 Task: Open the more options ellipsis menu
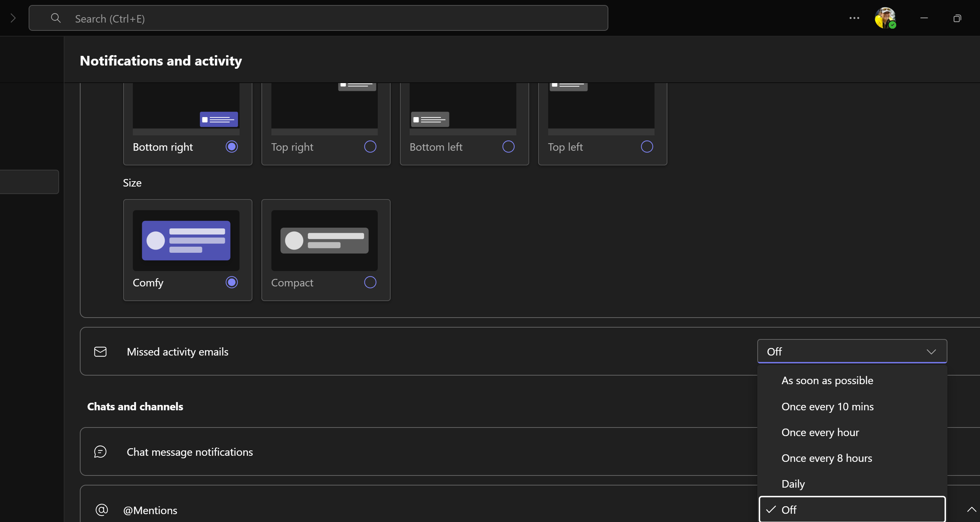tap(854, 18)
